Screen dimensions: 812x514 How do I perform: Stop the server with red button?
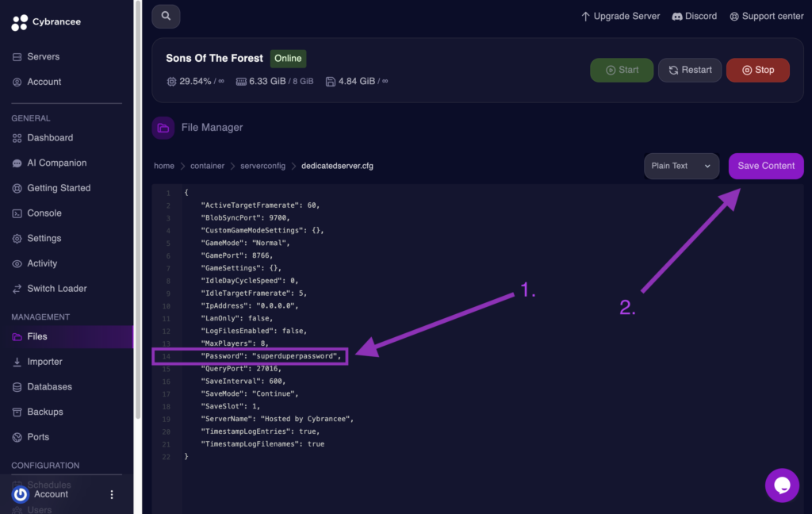tap(757, 70)
